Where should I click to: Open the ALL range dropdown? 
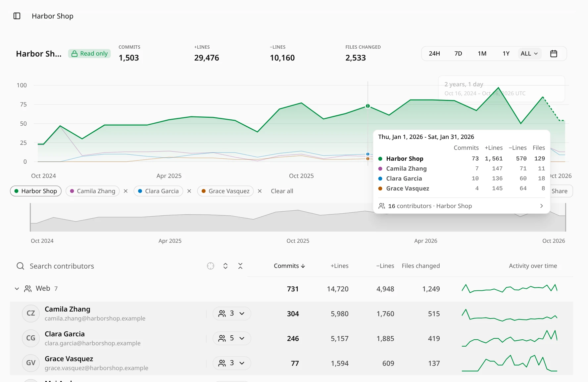point(529,54)
